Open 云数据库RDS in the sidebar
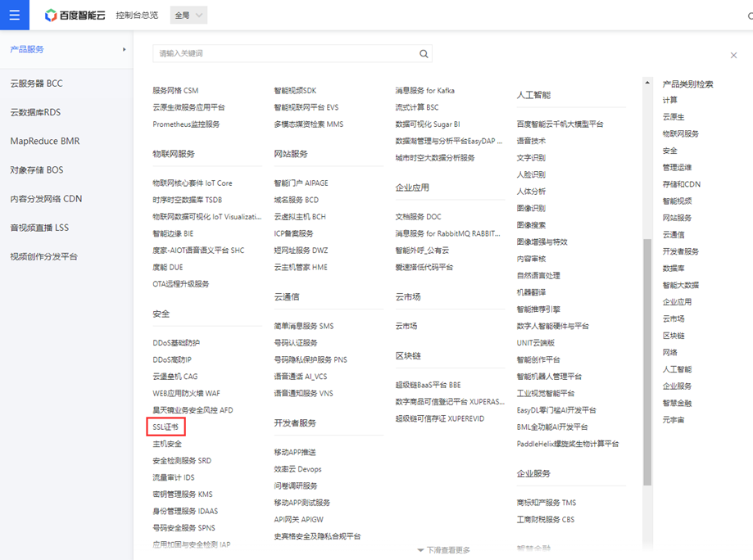Screen dimensions: 753x560 tap(35, 112)
